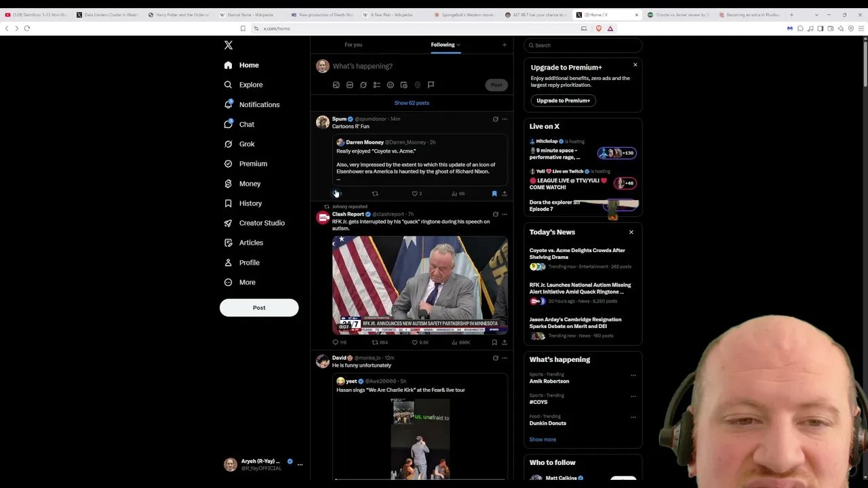Viewport: 868px width, 488px height.
Task: Open Grok enhance in compose toolbar
Action: coord(363,85)
